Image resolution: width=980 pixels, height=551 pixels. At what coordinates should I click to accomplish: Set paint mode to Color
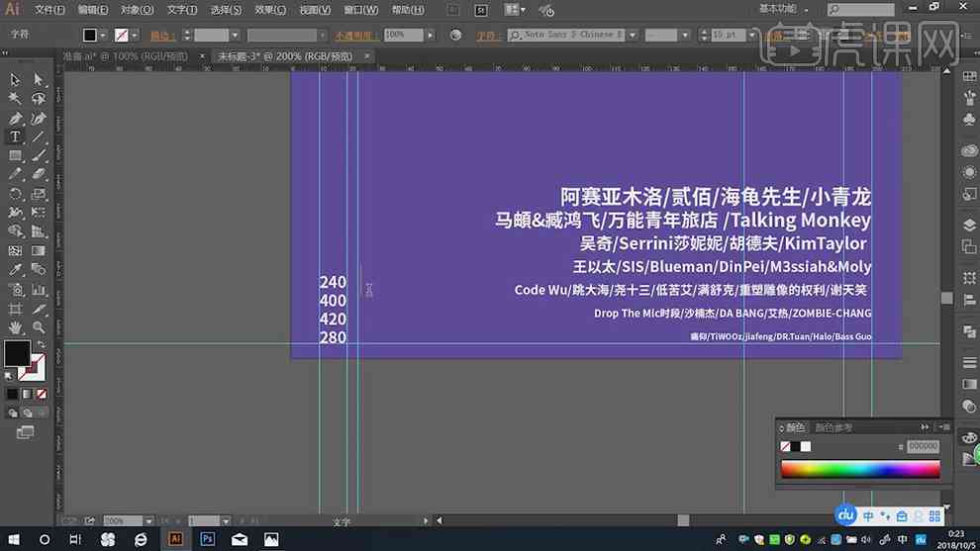pos(13,394)
